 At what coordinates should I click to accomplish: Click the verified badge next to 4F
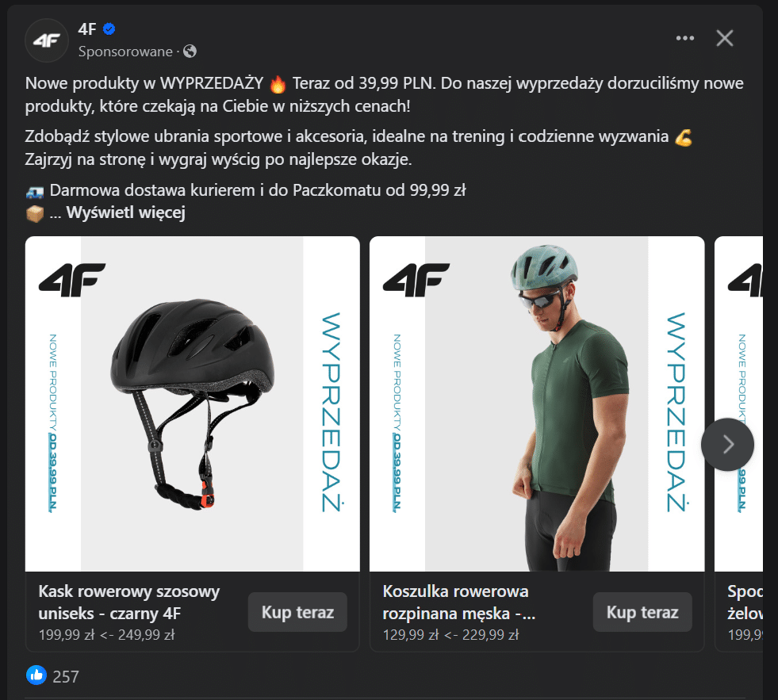(108, 28)
